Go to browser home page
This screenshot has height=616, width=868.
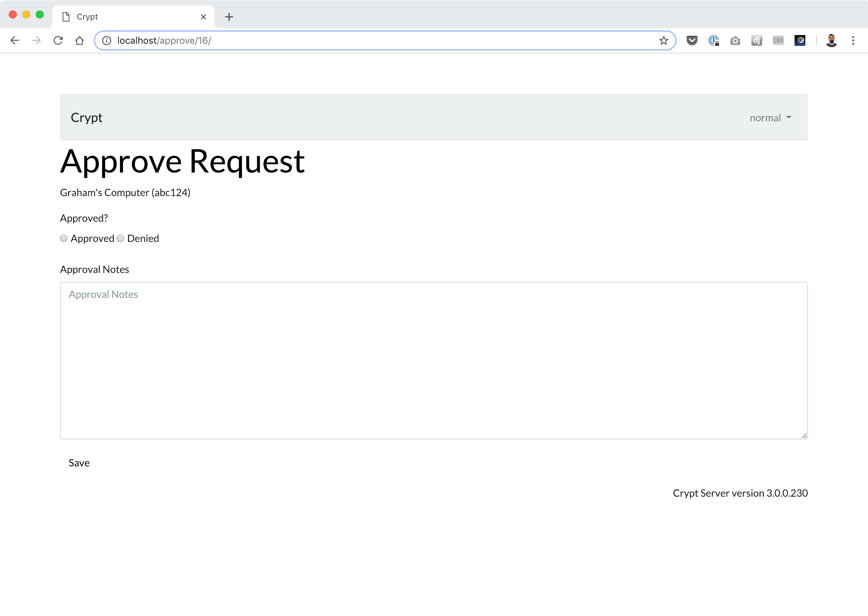(x=79, y=40)
